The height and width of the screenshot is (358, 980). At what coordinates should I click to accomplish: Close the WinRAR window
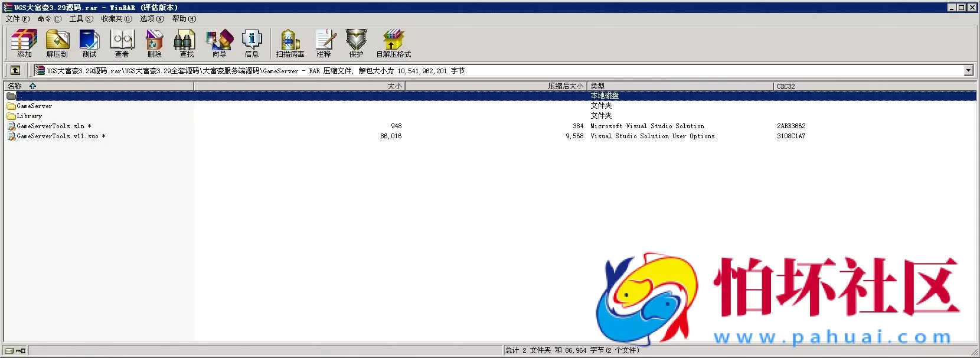pos(972,8)
